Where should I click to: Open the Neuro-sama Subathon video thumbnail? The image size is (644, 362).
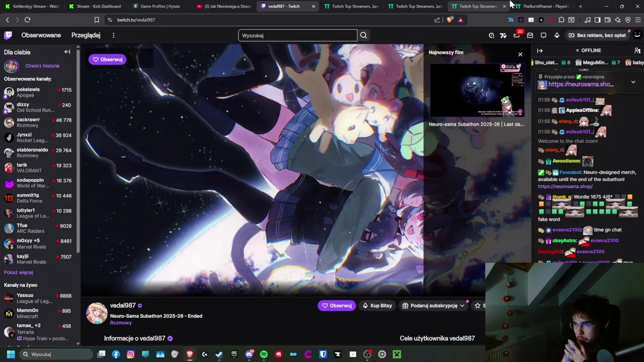[x=476, y=90]
